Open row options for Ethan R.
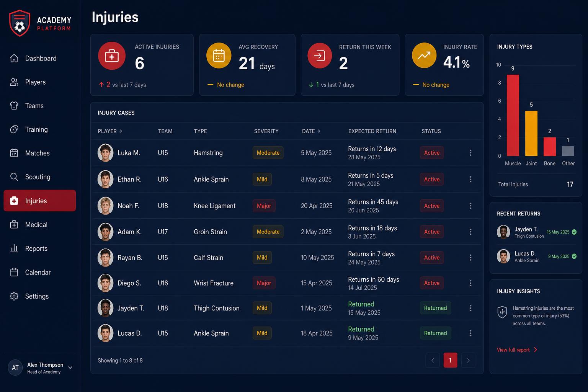Screen dimensions: 588x392 (x=470, y=179)
